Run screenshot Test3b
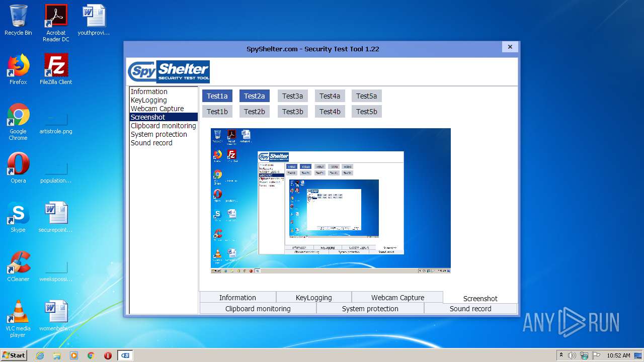Screen dimensions: 644x362 [292, 112]
